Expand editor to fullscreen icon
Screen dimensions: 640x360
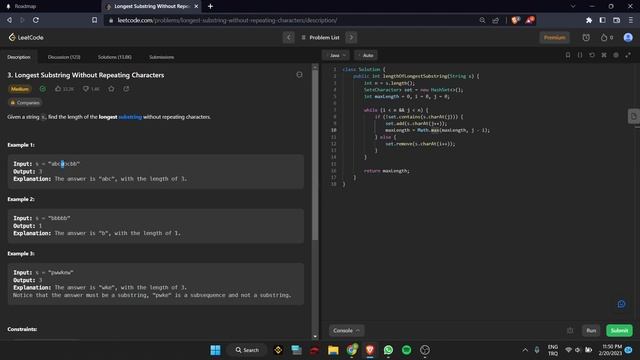(628, 55)
